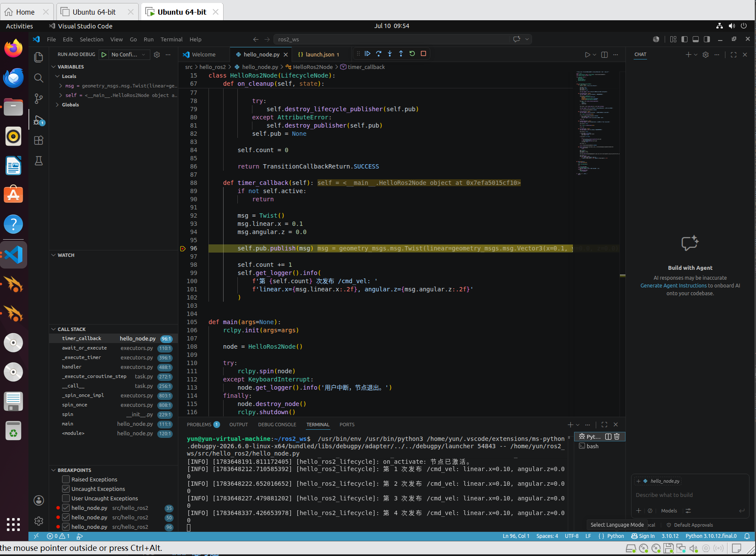
Task: Click the Generate Agent Instructions link
Action: tap(673, 286)
